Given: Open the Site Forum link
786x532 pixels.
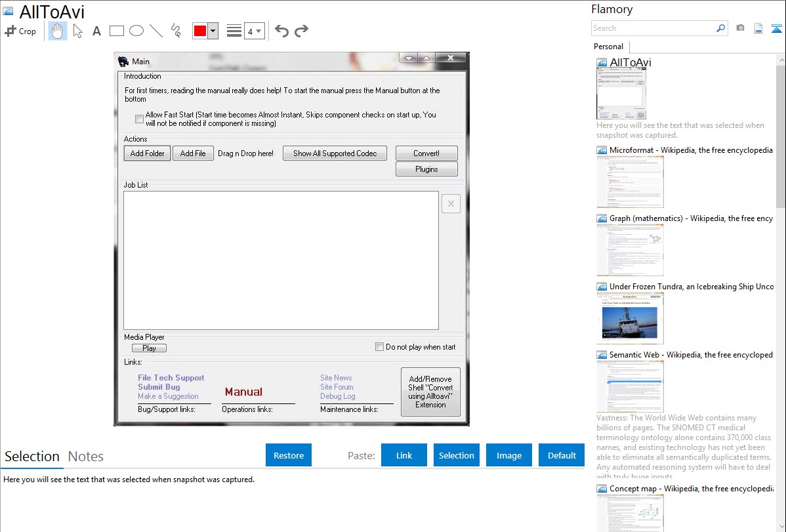Looking at the screenshot, I should (337, 387).
